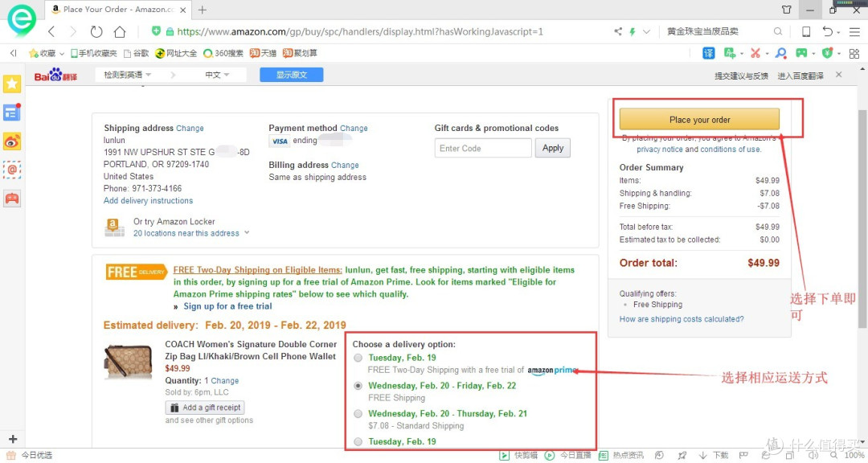Open the browser hamburger main menu
868x463 pixels.
854,32
